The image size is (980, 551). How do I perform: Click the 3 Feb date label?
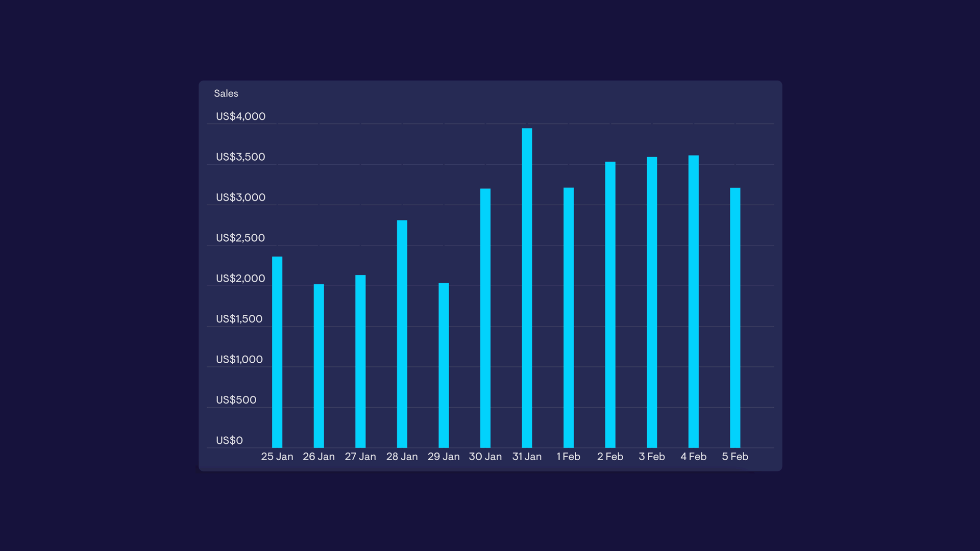[652, 457]
